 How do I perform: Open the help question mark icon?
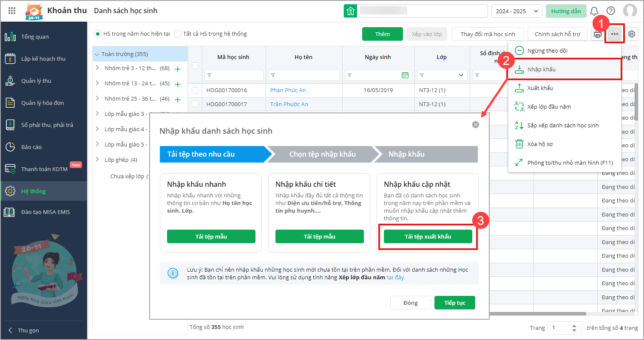click(611, 11)
